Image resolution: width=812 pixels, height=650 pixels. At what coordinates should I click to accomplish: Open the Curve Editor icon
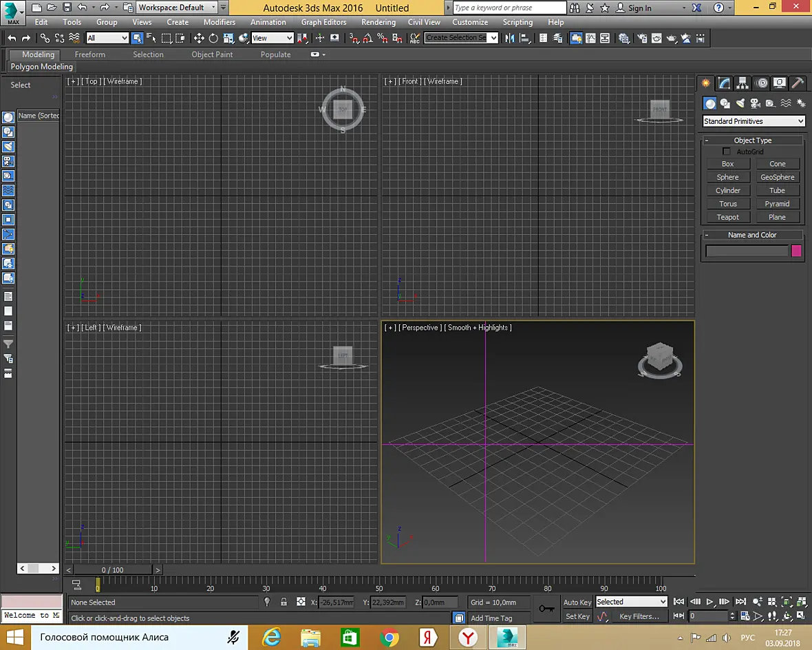(x=590, y=39)
